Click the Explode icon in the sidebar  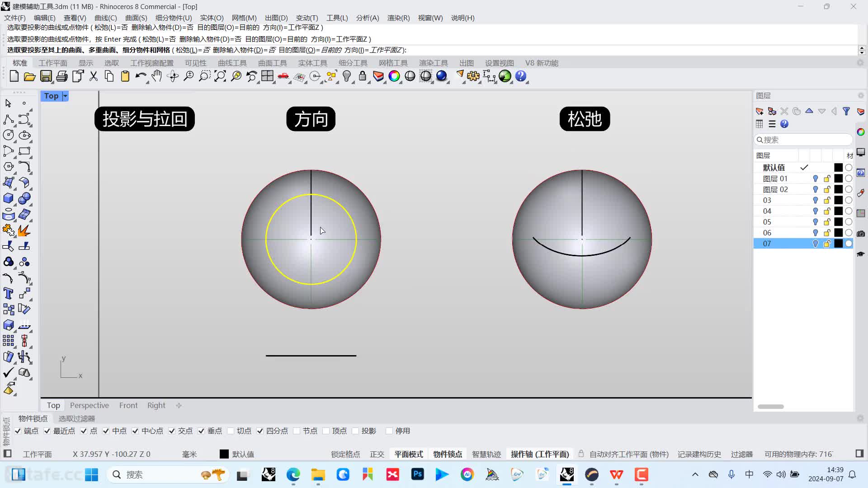(24, 230)
